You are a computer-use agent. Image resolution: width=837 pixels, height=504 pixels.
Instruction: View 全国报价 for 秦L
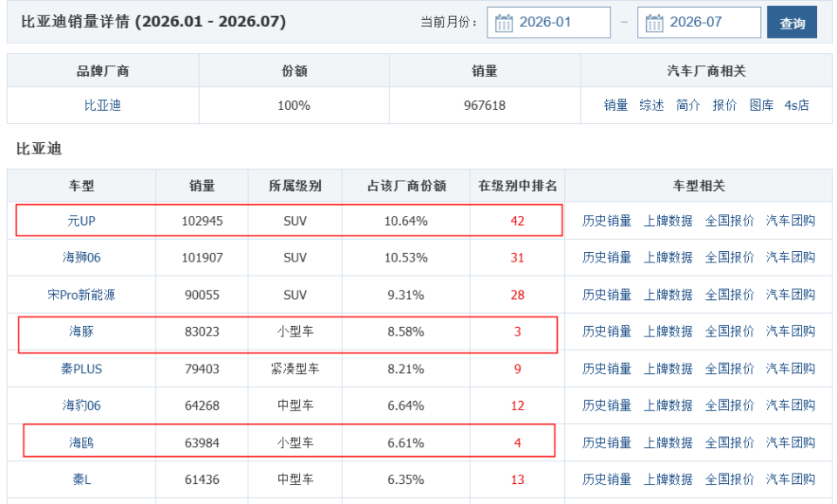tap(730, 480)
